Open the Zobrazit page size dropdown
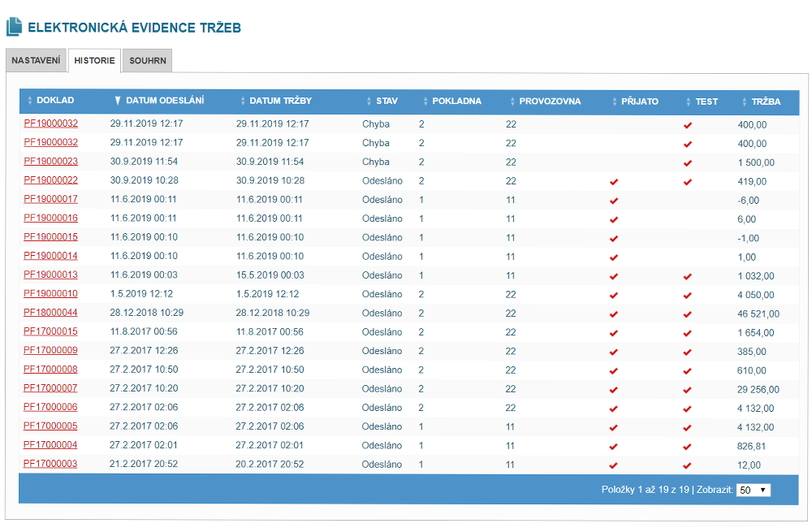 tap(753, 490)
